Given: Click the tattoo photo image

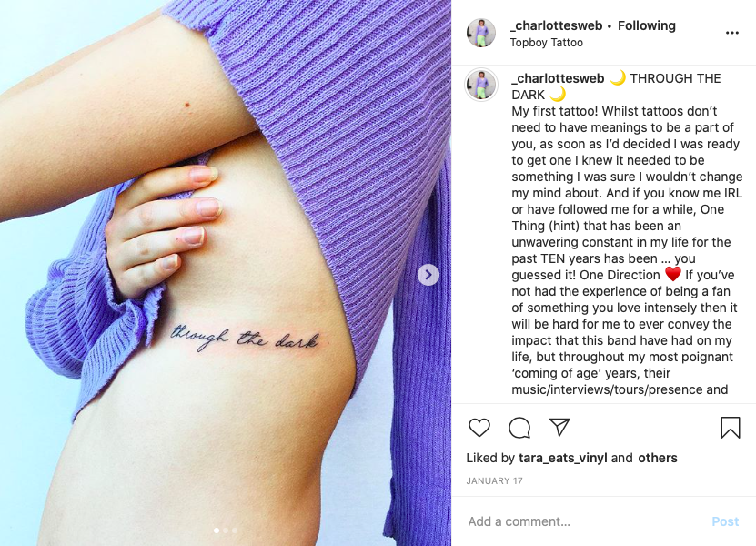Looking at the screenshot, I should tap(226, 273).
